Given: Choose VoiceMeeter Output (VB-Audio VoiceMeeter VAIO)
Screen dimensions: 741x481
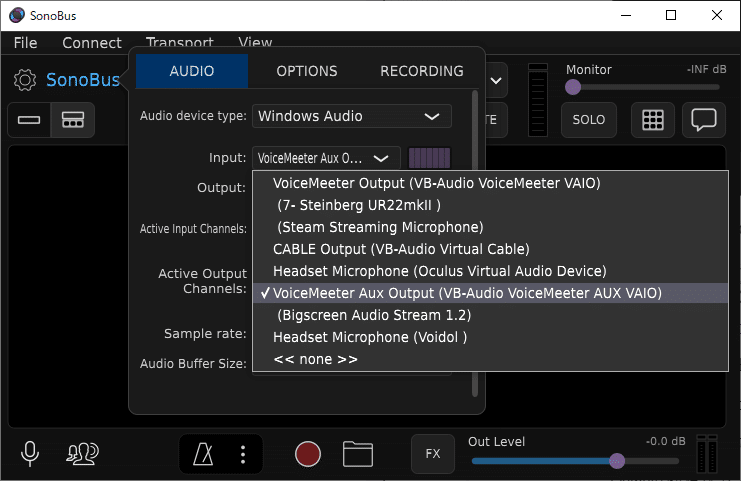Looking at the screenshot, I should coord(491,183).
